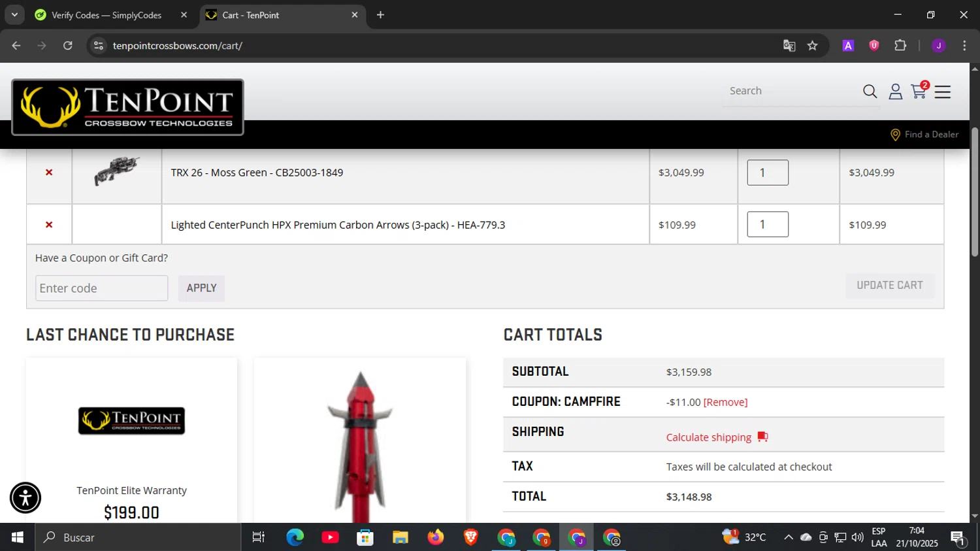This screenshot has width=980, height=551.
Task: Click the TenPoint Crossbow Technologies logo
Action: (x=127, y=107)
